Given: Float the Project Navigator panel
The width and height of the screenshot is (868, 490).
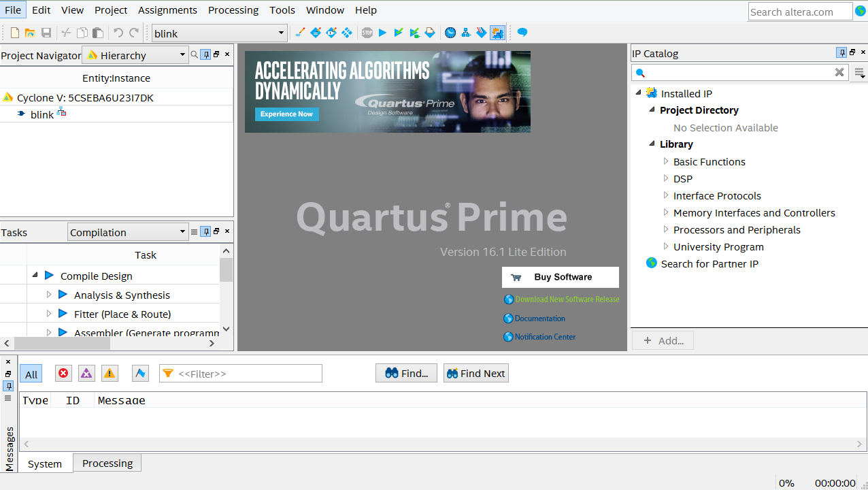Looking at the screenshot, I should coord(216,54).
